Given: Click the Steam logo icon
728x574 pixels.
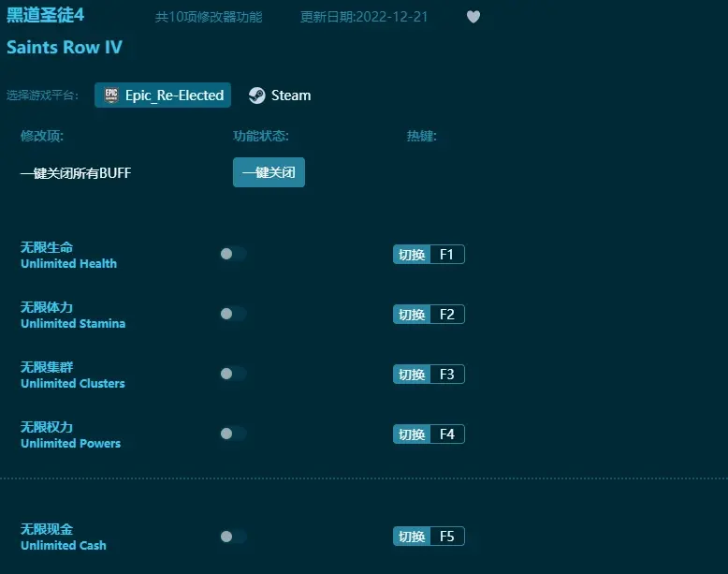Looking at the screenshot, I should tap(256, 96).
